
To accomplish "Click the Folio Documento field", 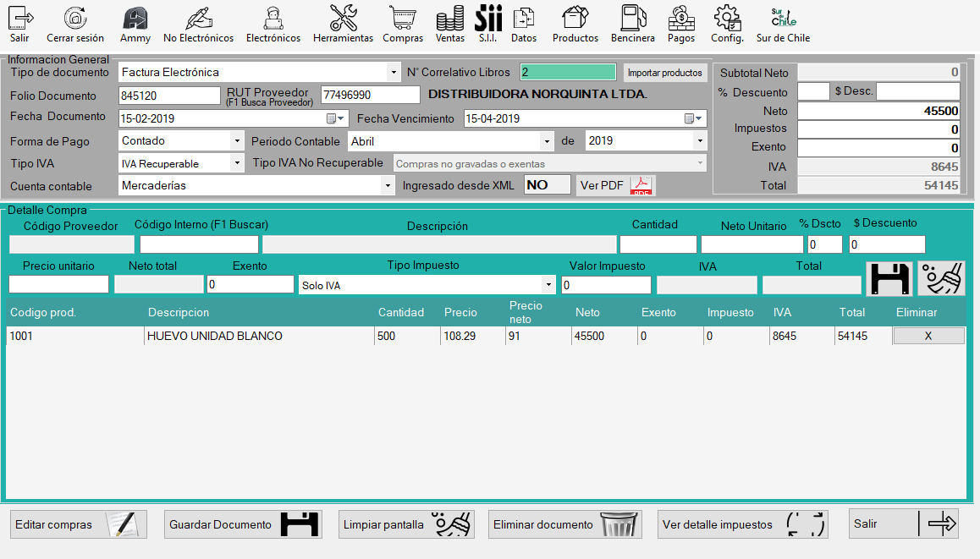I will pos(169,96).
